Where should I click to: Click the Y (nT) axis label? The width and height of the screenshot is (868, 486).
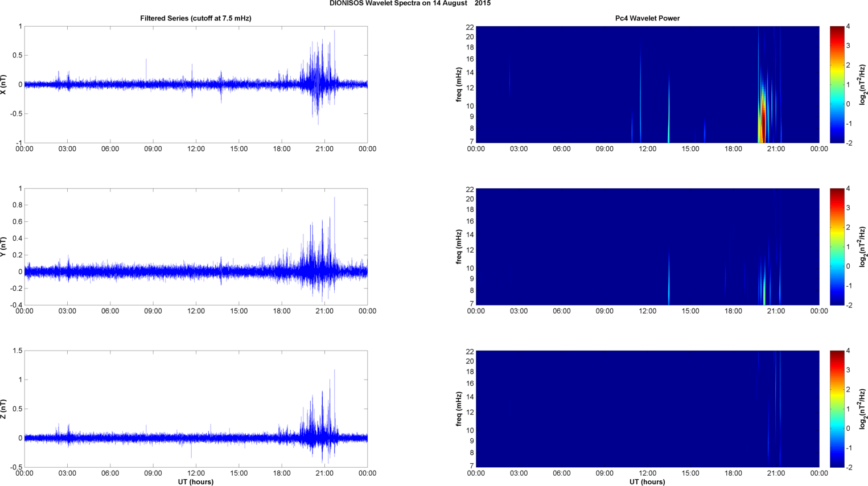coord(4,246)
